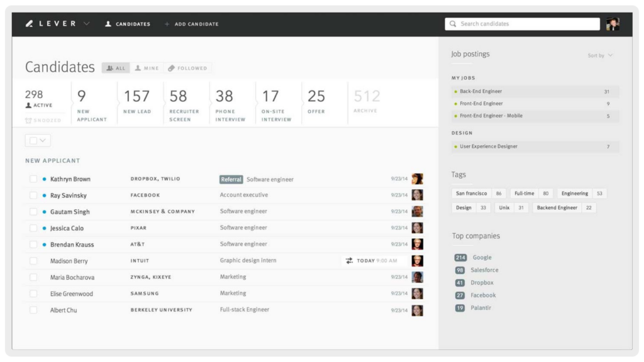This screenshot has height=362, width=644.
Task: Check the box next to Albert Chu
Action: pyautogui.click(x=33, y=310)
